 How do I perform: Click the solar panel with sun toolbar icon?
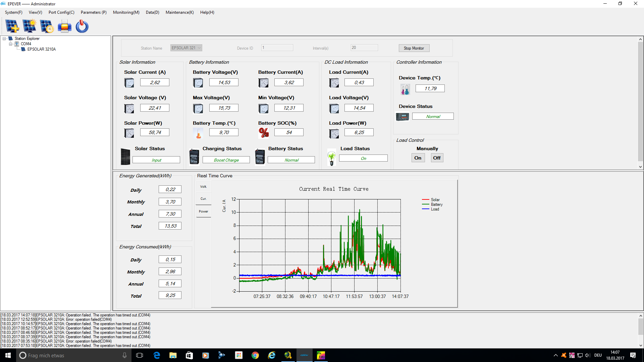pyautogui.click(x=30, y=26)
